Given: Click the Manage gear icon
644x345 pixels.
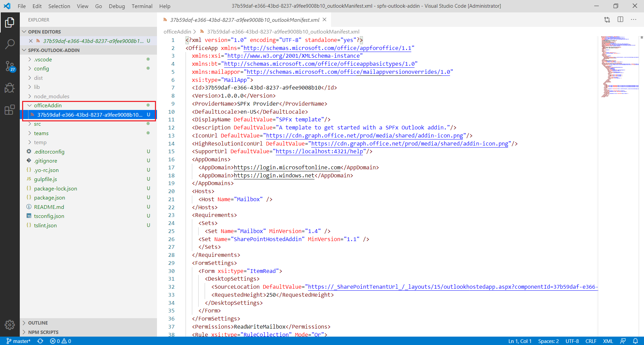Looking at the screenshot, I should coord(10,325).
